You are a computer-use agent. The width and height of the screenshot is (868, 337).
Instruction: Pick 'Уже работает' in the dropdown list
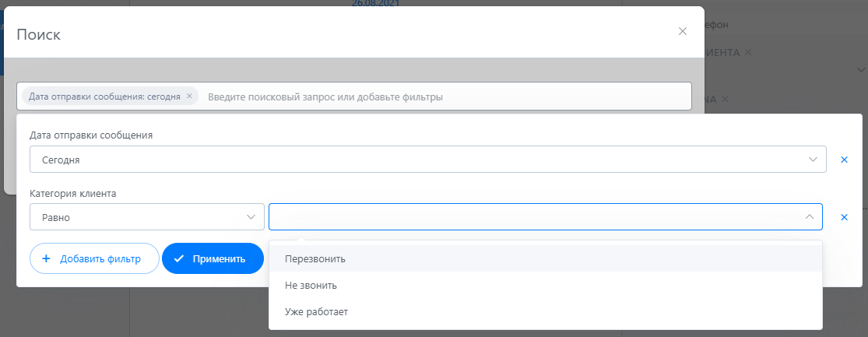pyautogui.click(x=316, y=312)
